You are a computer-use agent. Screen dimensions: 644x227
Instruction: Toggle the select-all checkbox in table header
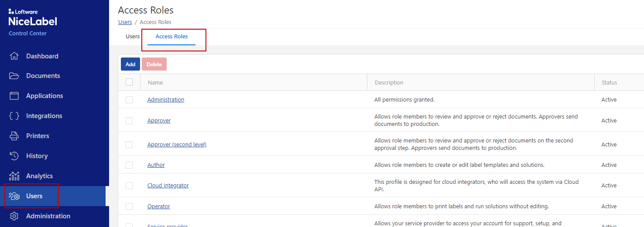coord(129,82)
